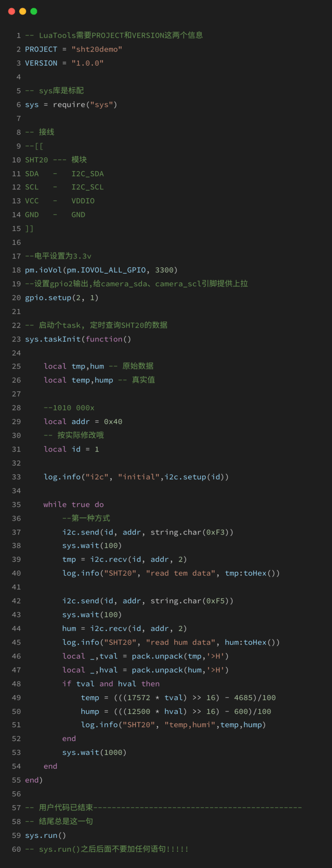Click the yellow minimize window button

coord(23,12)
